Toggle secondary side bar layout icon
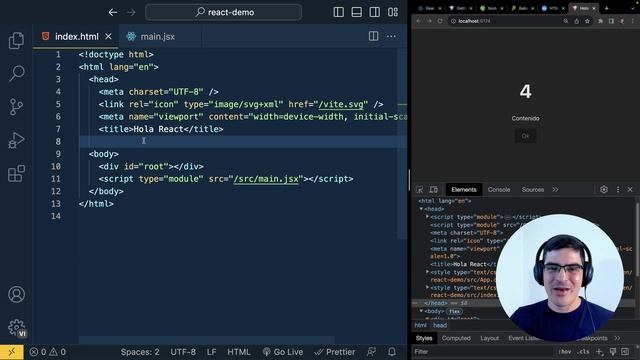The height and width of the screenshot is (360, 640). pos(374,12)
